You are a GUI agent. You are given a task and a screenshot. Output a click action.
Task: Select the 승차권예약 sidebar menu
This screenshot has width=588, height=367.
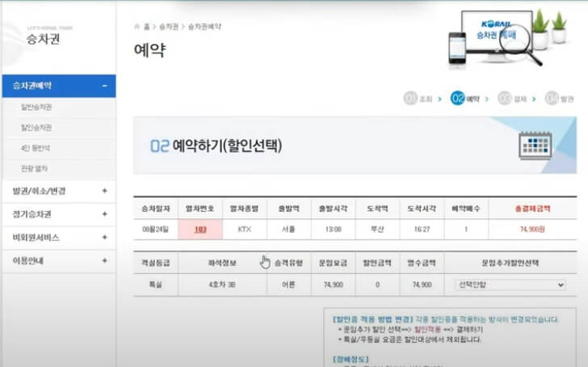(59, 86)
